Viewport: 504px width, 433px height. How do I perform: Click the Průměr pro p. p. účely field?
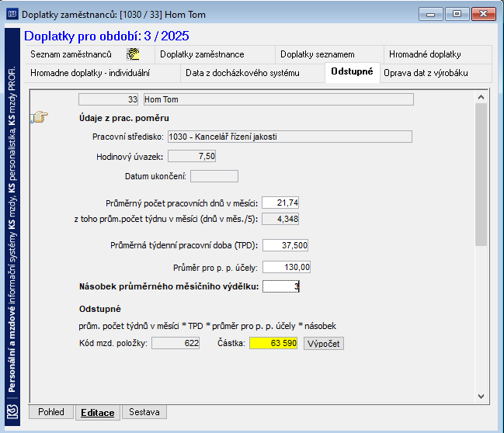pos(287,267)
